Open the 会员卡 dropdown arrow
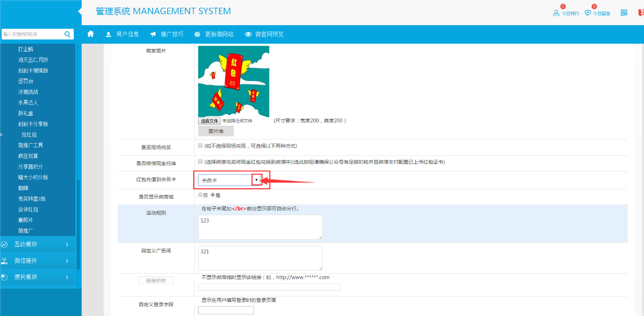This screenshot has width=644, height=316. [256, 180]
